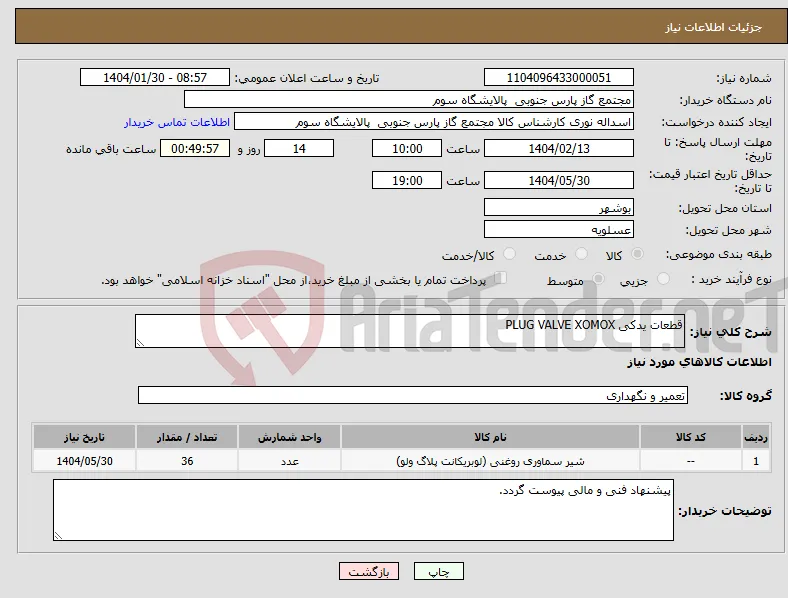Click the countdown timer 00:49:57
Viewport: 788px width, 598px height.
195,149
